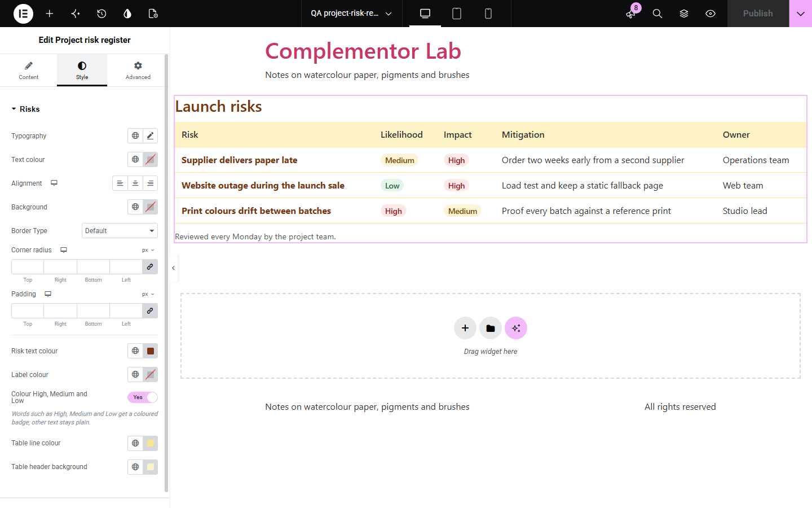Launch AI builder sparkle button
This screenshot has width=812, height=508.
516,328
